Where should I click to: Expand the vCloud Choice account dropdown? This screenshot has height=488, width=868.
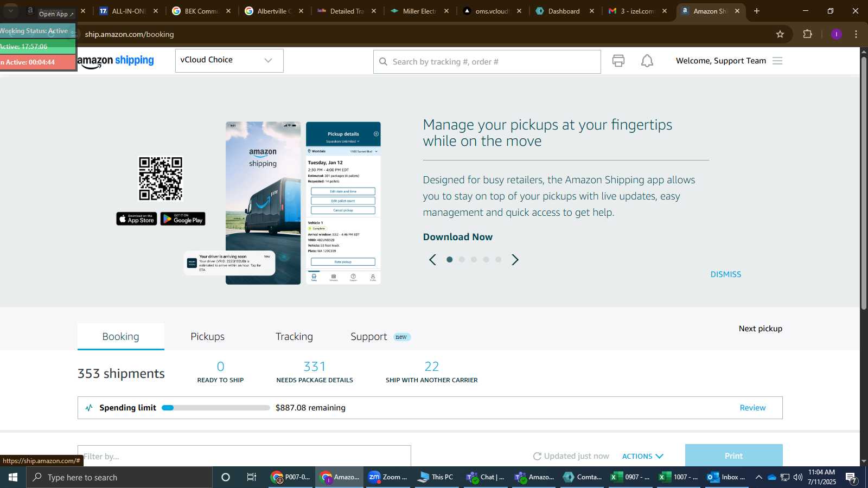tap(229, 60)
